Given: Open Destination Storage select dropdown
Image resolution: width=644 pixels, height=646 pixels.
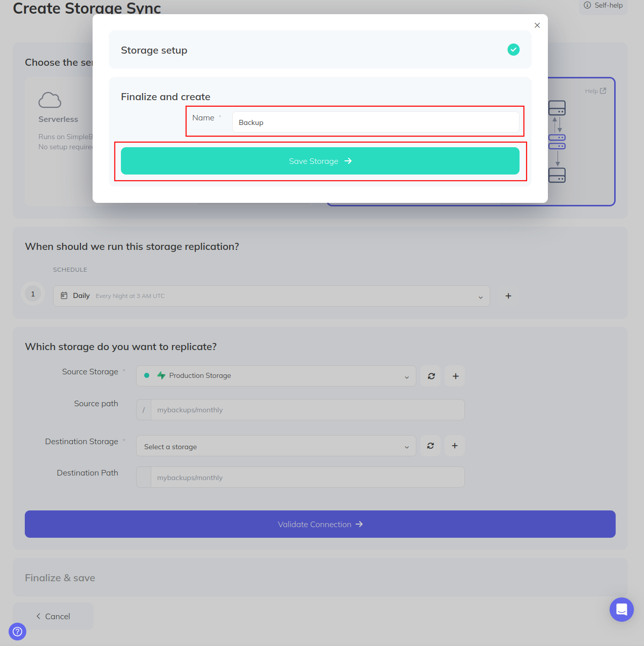Looking at the screenshot, I should (x=276, y=446).
